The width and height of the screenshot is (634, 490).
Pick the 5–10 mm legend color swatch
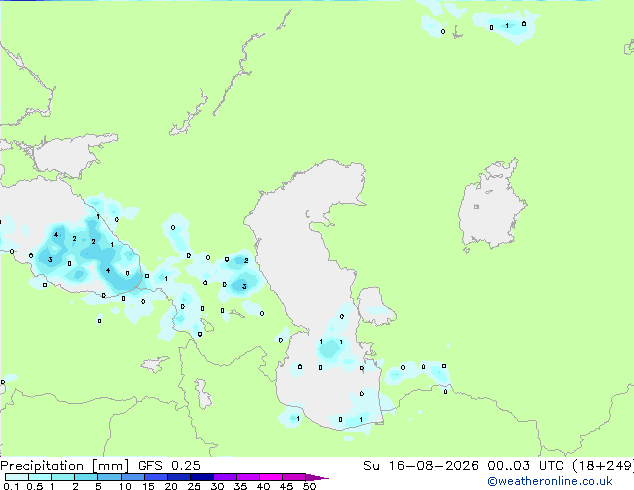pyautogui.click(x=109, y=477)
